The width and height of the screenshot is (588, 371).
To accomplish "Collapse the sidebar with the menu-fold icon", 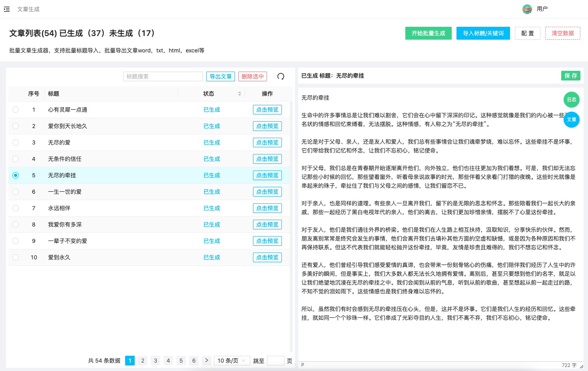I will click(x=7, y=9).
